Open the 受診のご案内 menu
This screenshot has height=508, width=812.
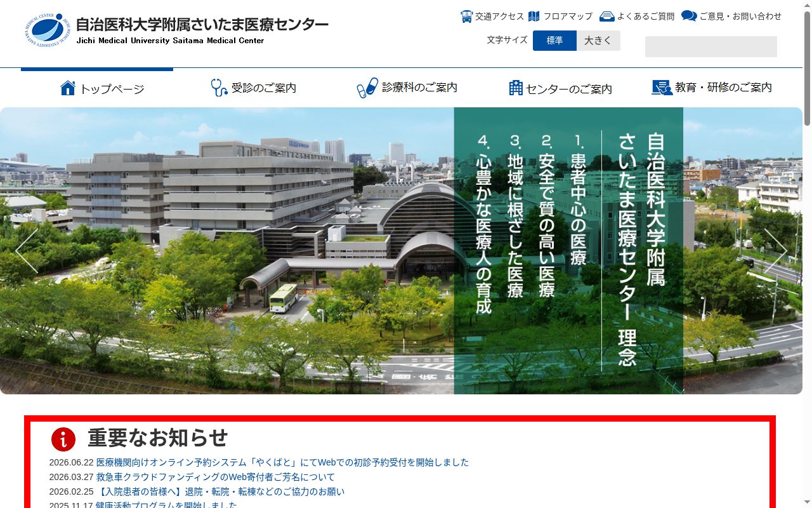(254, 88)
